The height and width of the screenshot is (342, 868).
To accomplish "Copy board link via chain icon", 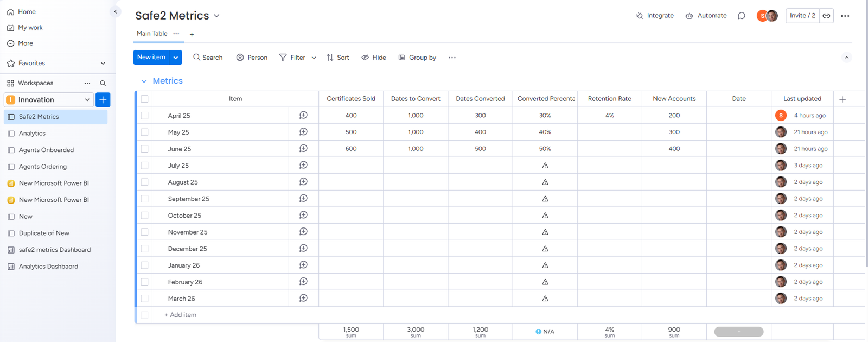I will (x=826, y=16).
